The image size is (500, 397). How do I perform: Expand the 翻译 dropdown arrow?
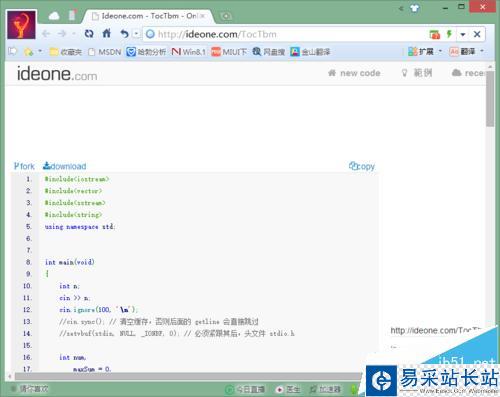point(482,51)
